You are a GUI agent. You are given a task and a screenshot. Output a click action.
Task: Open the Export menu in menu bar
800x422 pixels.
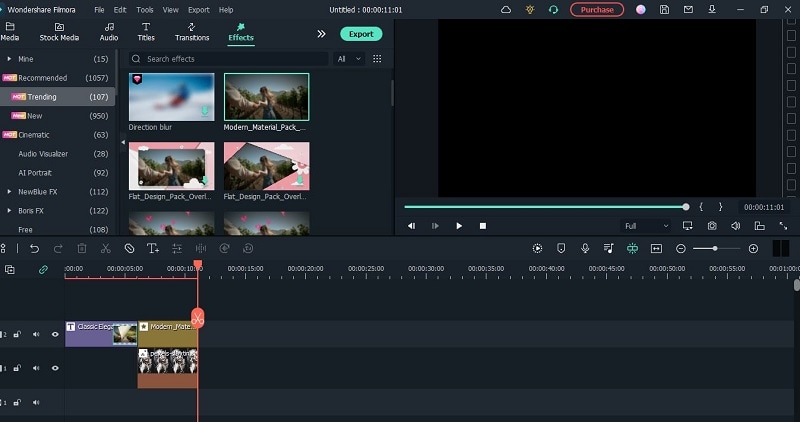pos(198,10)
